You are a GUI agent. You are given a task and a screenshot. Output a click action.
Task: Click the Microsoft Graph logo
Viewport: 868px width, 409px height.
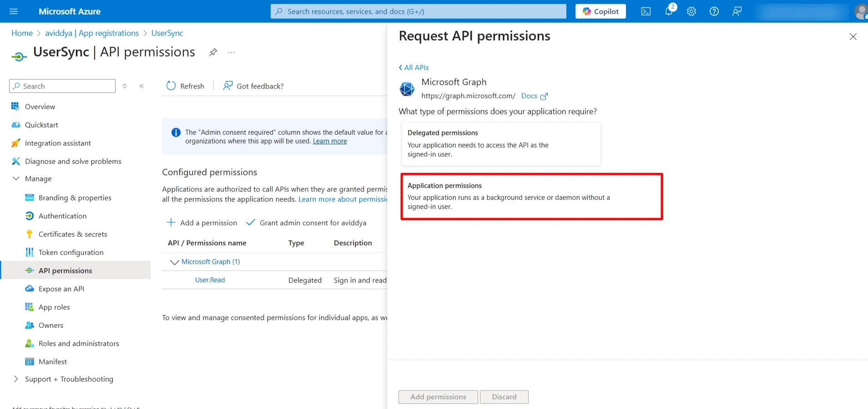pos(407,89)
